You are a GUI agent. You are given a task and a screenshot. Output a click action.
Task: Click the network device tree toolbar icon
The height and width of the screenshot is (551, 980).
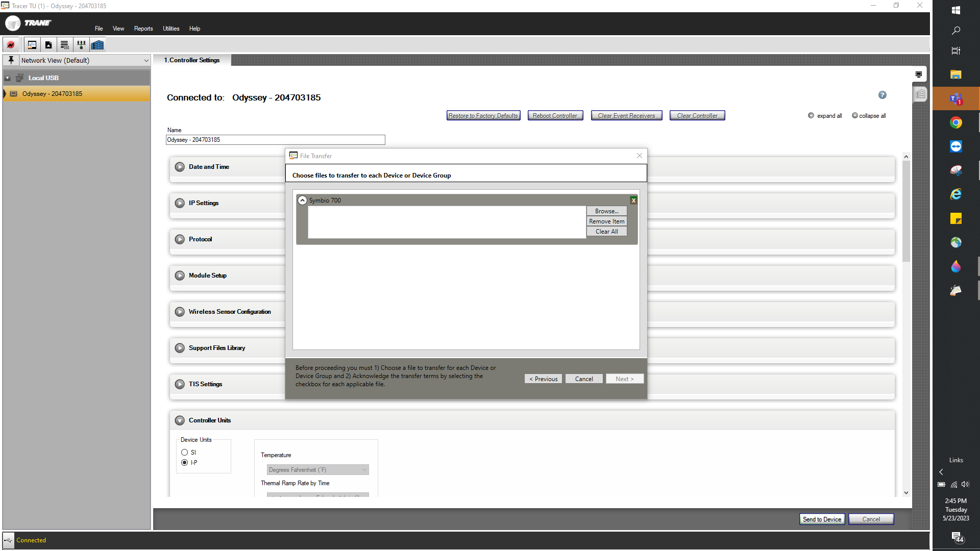(81, 45)
